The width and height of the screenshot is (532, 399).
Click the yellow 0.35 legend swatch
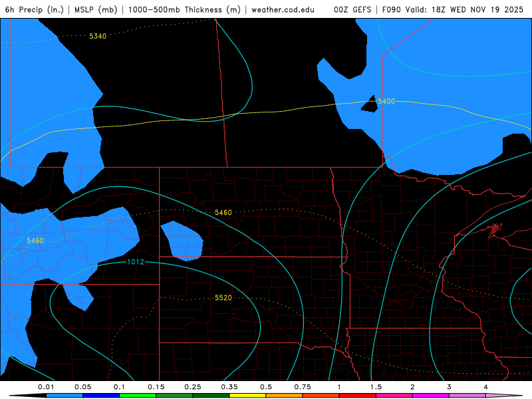[247, 396]
